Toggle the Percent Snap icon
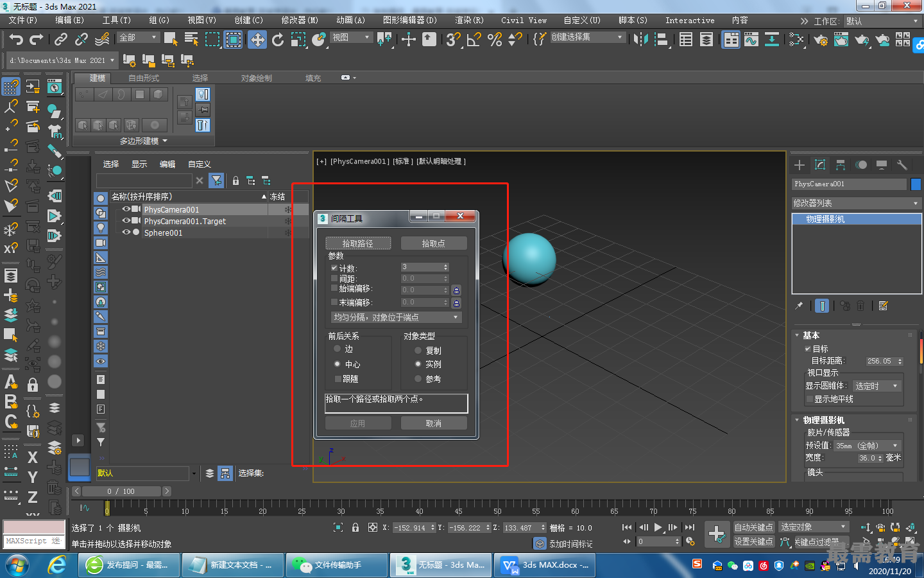This screenshot has width=924, height=578. pos(495,40)
